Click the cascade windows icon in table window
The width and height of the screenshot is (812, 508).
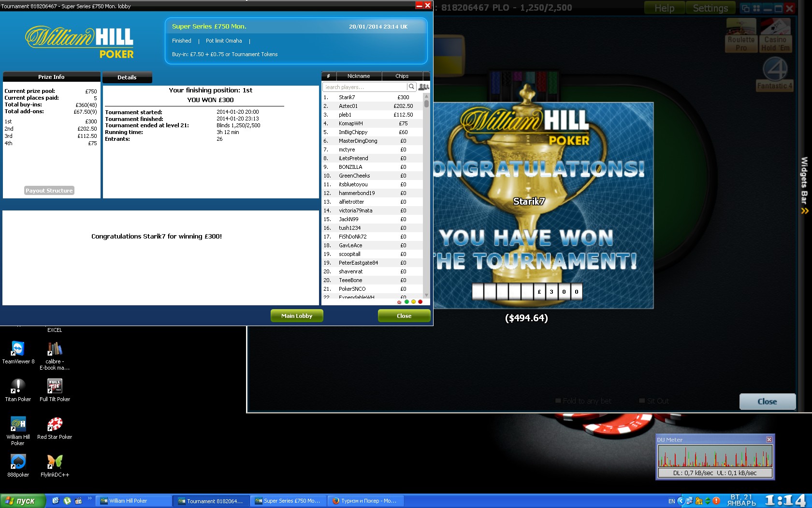[745, 8]
